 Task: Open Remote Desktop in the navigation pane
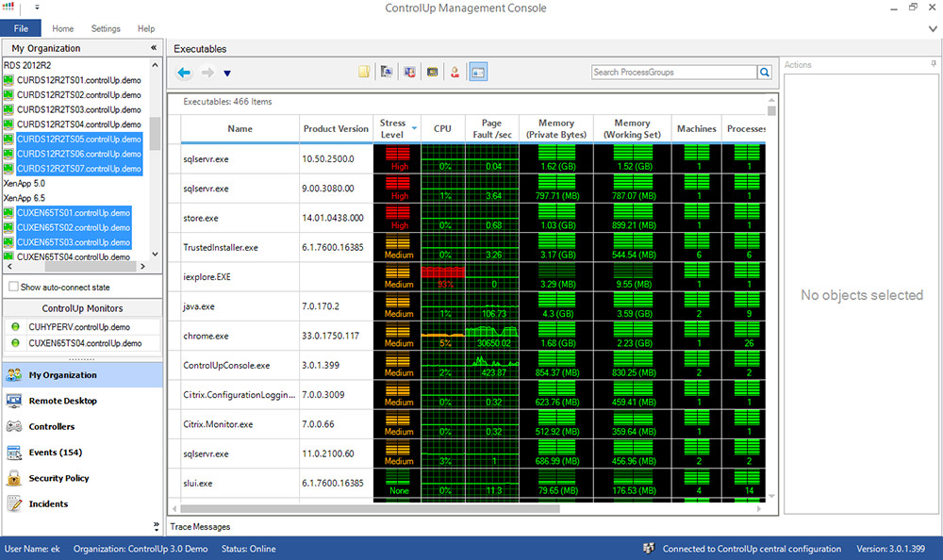pyautogui.click(x=82, y=401)
